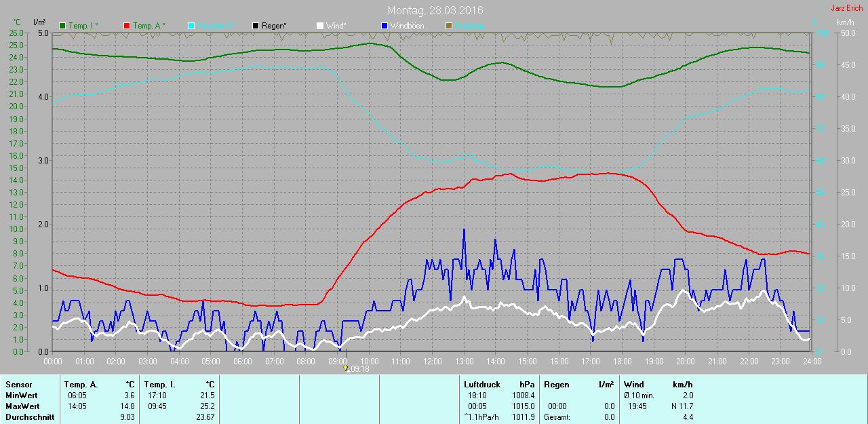
Task: Click the pressure maximum "1015.0"
Action: (523, 406)
